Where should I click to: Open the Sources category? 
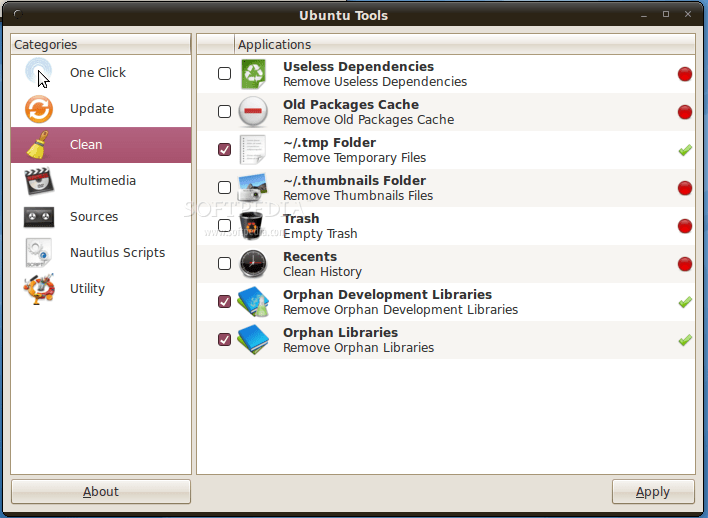(101, 217)
